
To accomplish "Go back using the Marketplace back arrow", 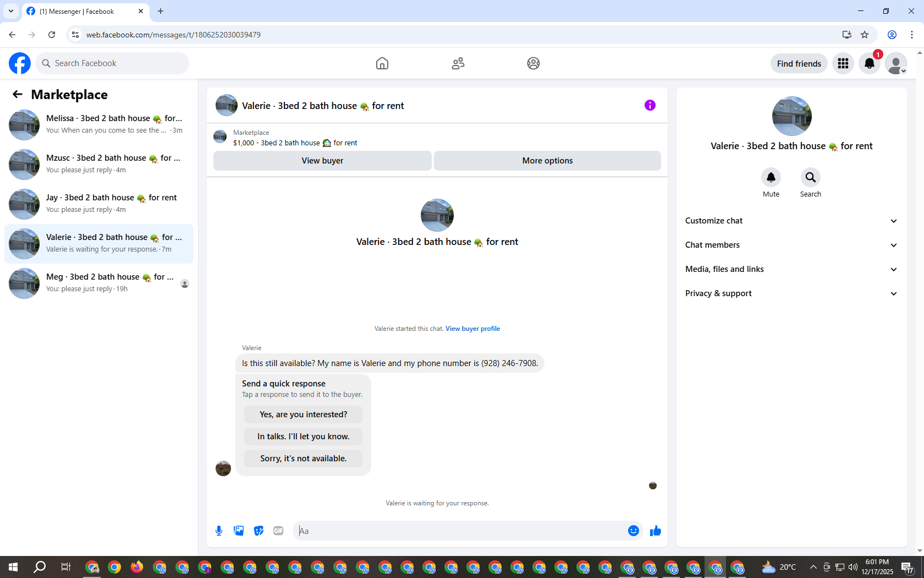I will tap(18, 95).
